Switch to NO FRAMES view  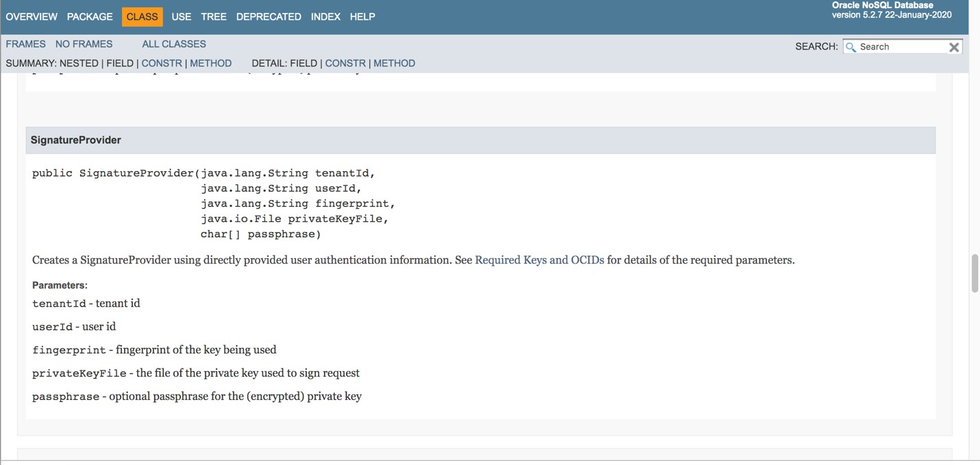pos(84,44)
